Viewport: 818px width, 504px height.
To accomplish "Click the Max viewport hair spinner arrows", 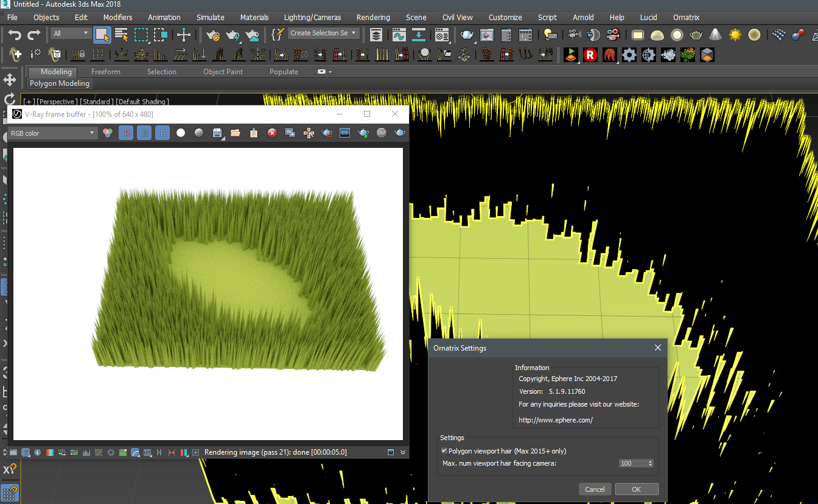I will (650, 463).
